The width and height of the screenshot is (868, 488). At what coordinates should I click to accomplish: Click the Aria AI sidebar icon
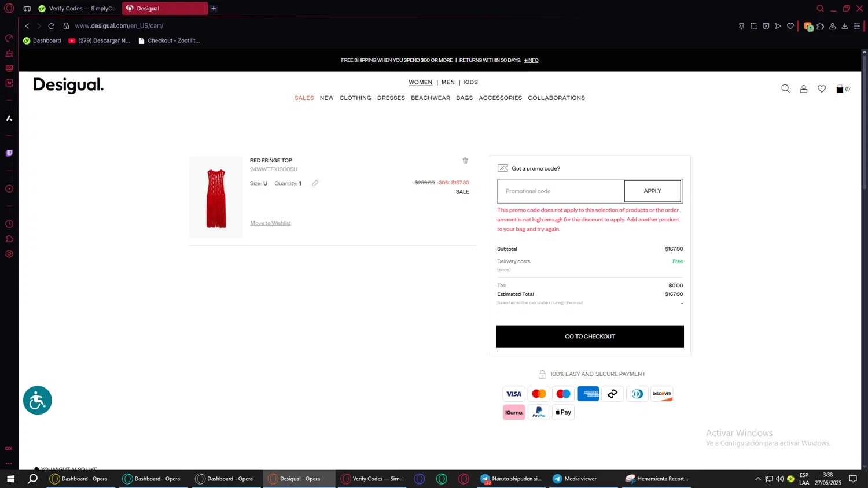(9, 118)
